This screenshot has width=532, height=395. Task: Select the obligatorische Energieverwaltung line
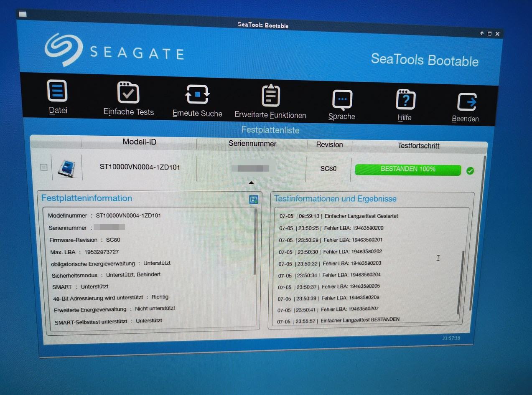111,263
